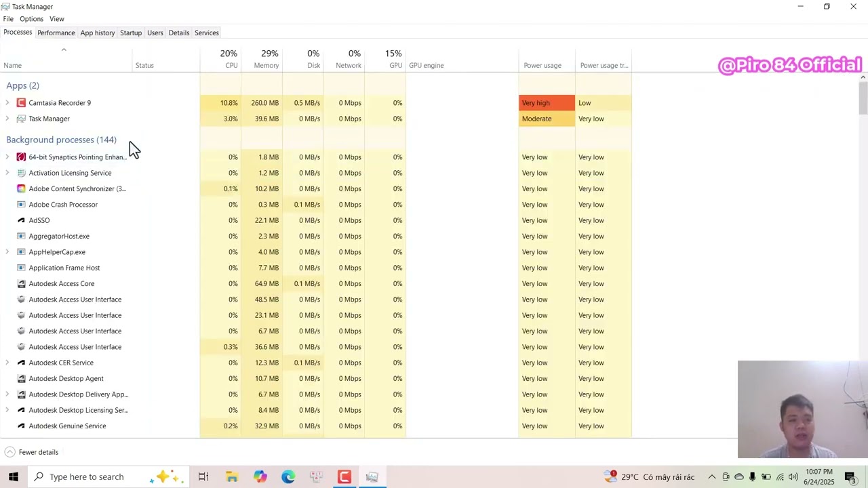This screenshot has width=868, height=488.
Task: Click the Autodesk CER Service icon
Action: 21,363
